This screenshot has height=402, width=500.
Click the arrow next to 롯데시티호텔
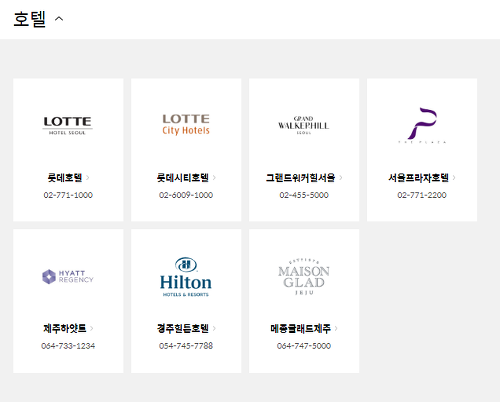pyautogui.click(x=214, y=178)
